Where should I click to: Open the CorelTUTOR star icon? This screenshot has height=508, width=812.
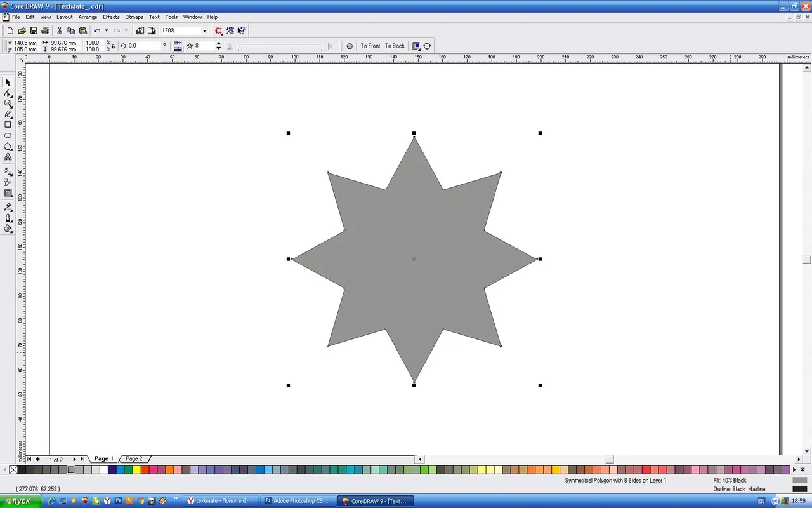coord(230,30)
